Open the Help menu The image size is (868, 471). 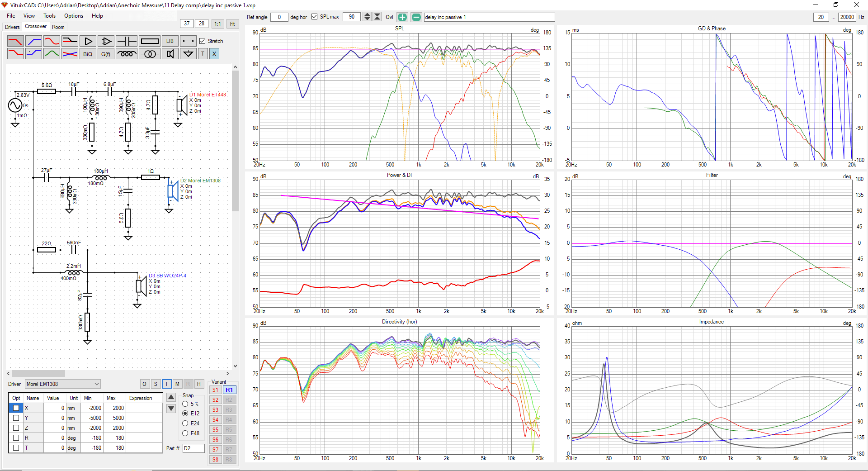click(97, 16)
